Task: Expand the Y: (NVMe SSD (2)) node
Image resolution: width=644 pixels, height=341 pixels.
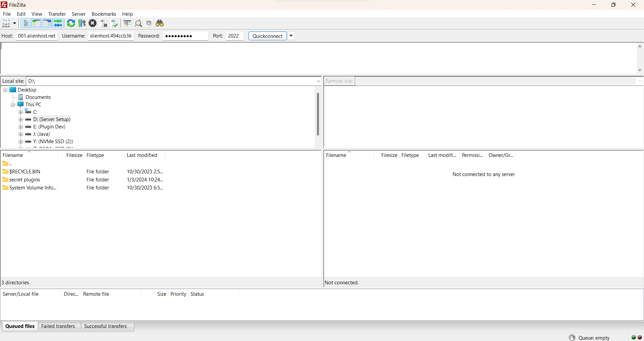Action: pos(21,141)
